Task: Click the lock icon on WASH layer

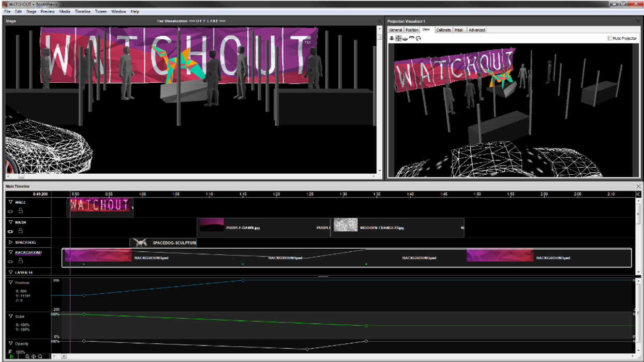Action: 21,231
